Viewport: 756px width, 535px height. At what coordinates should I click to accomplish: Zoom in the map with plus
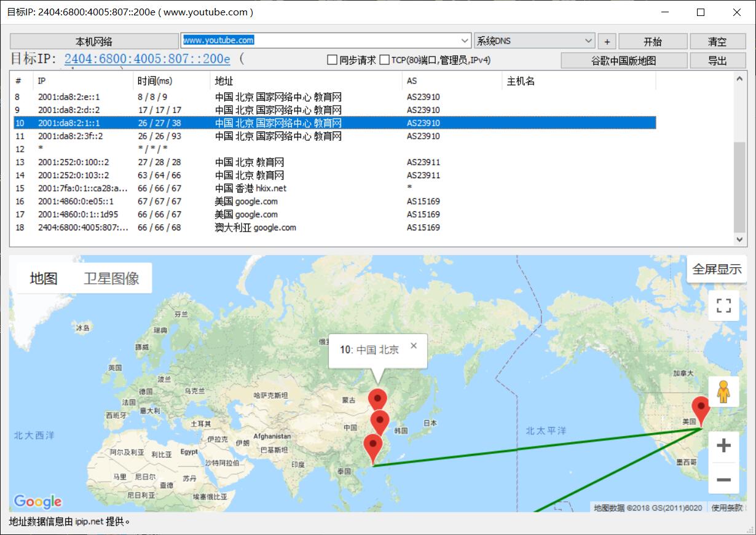pyautogui.click(x=723, y=446)
